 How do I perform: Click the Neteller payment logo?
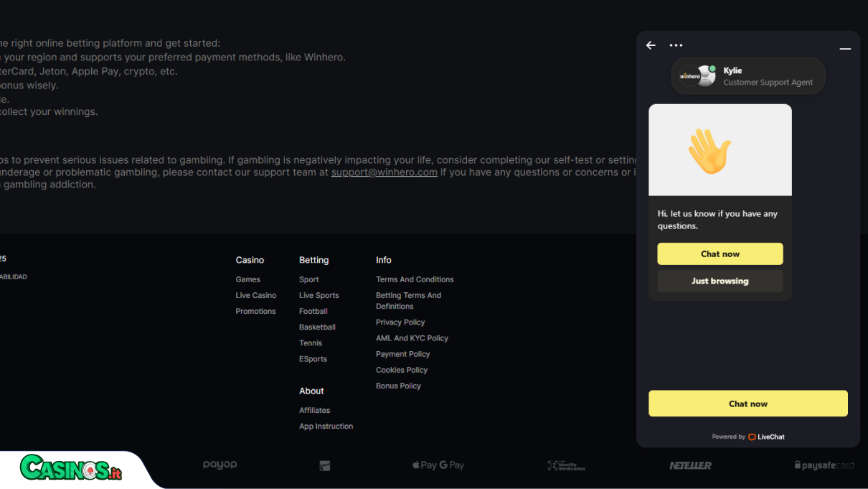(690, 466)
